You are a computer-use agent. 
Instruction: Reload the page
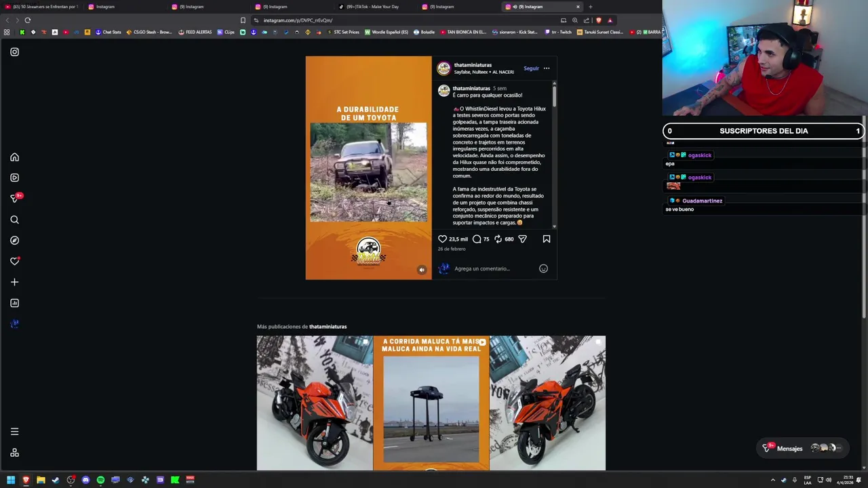pos(28,20)
